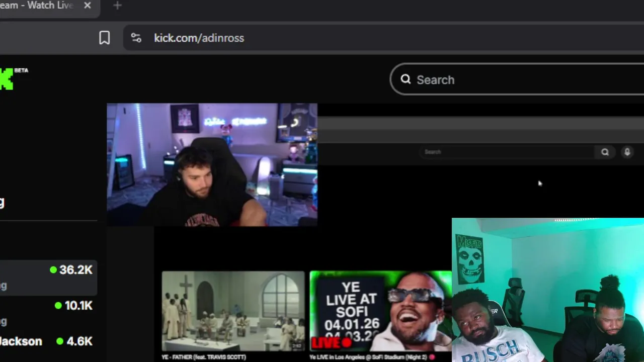Open the YE - FATHER video thumbnail
The width and height of the screenshot is (644, 362).
coord(233,311)
